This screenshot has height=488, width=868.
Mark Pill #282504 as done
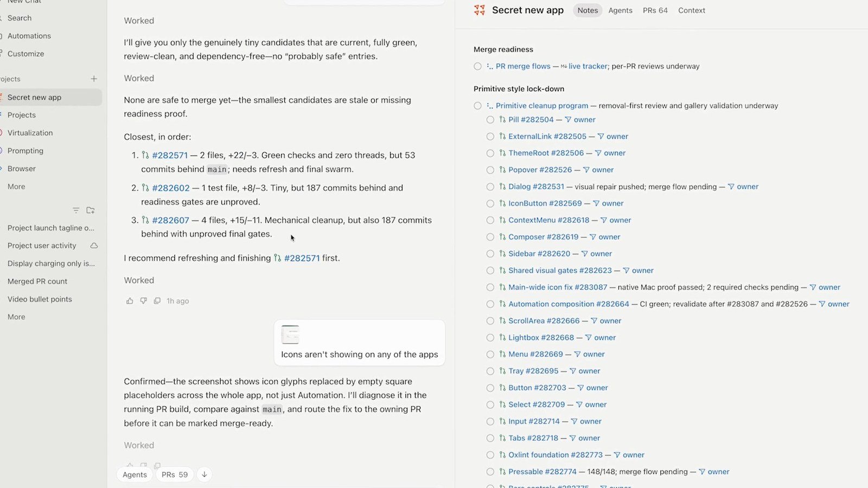click(490, 120)
